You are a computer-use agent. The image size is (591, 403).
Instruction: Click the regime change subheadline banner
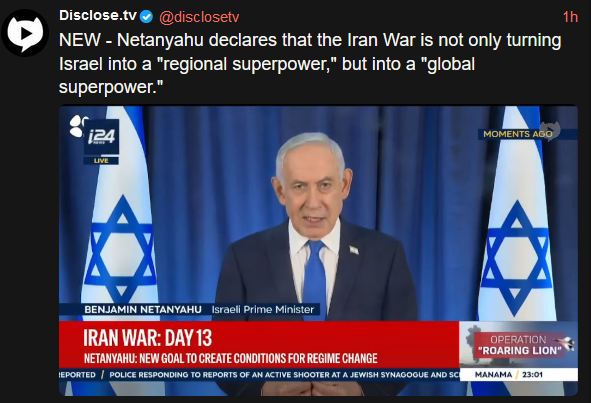[230, 358]
